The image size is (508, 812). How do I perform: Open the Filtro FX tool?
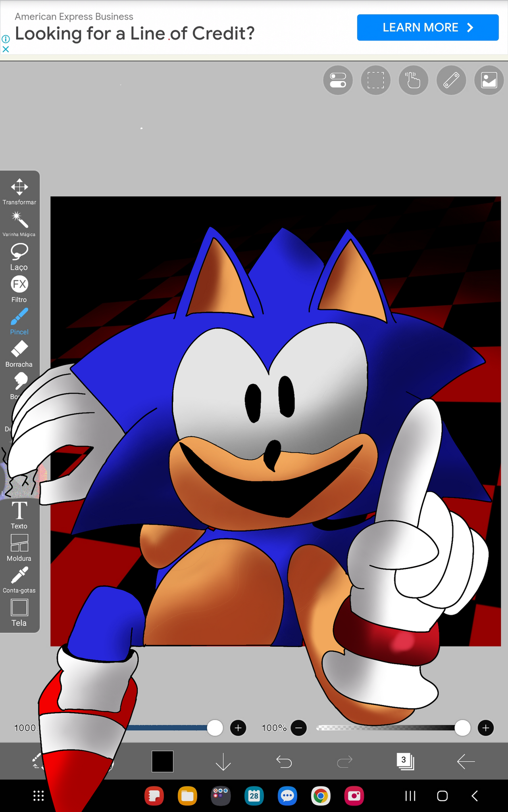point(19,289)
